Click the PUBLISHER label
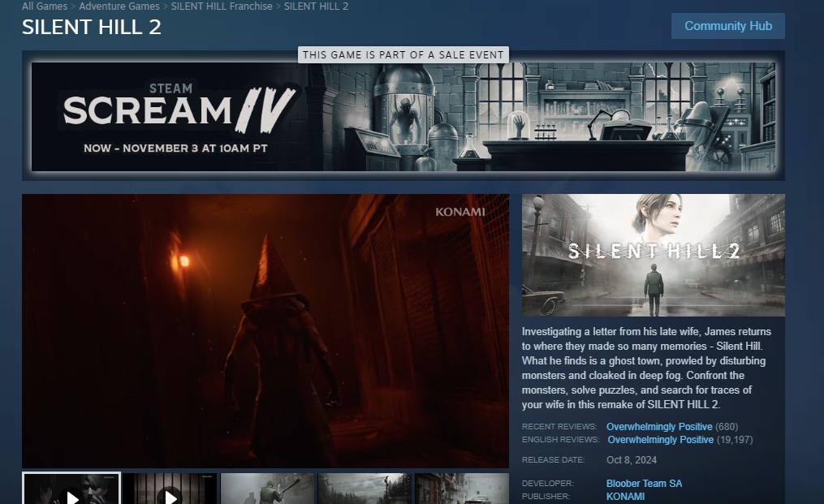 pos(546,497)
